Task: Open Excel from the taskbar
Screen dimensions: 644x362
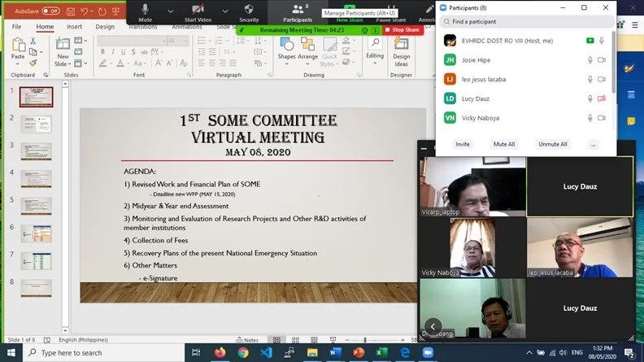Action: click(x=381, y=352)
